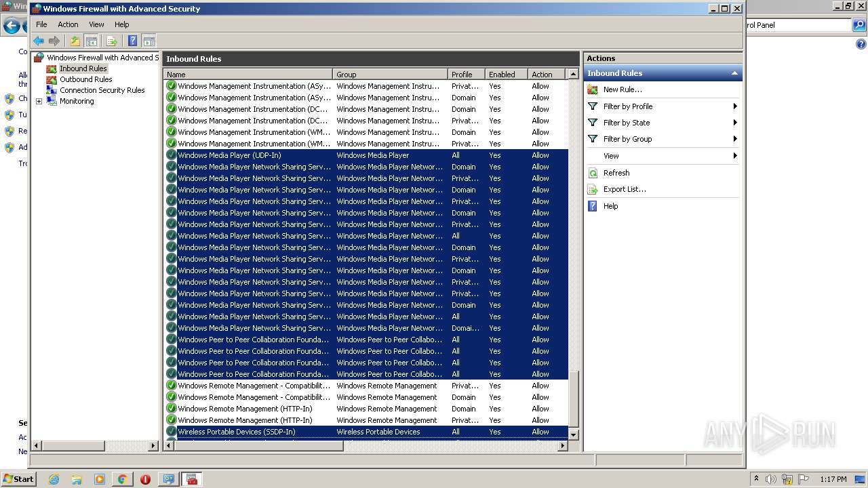Open Internet Explorer from taskbar

pyautogui.click(x=54, y=479)
